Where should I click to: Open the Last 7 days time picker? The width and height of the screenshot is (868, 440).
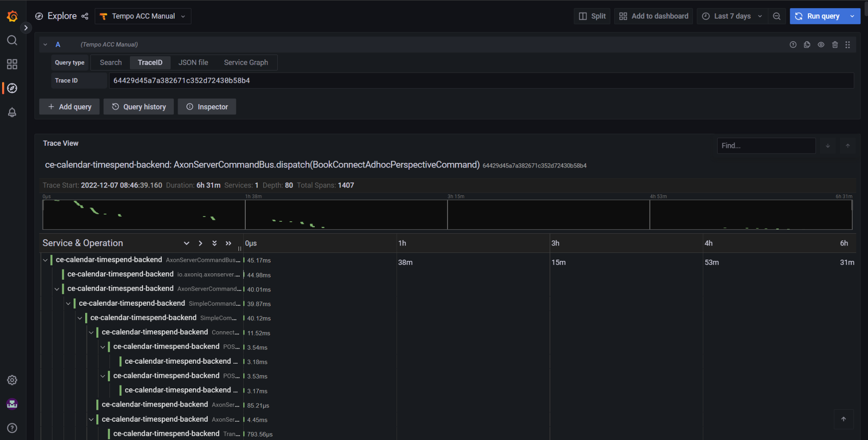point(732,16)
